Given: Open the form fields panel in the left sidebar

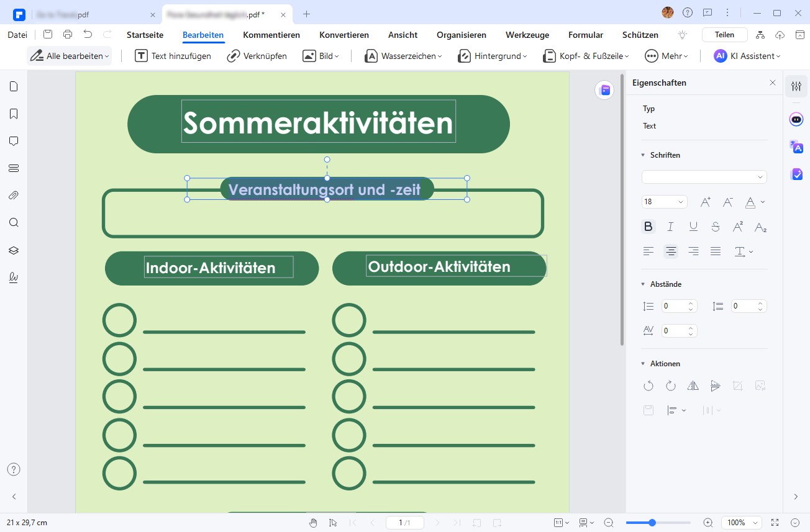Looking at the screenshot, I should 14,168.
